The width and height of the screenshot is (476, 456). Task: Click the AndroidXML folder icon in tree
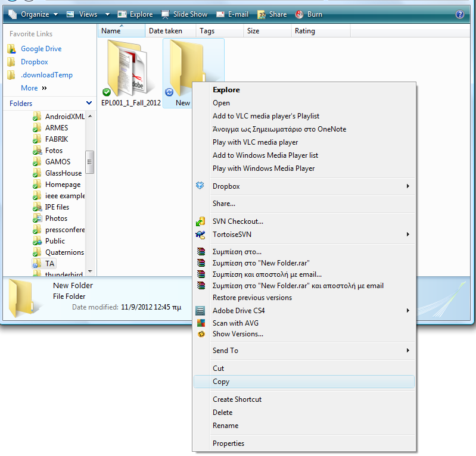click(x=38, y=117)
